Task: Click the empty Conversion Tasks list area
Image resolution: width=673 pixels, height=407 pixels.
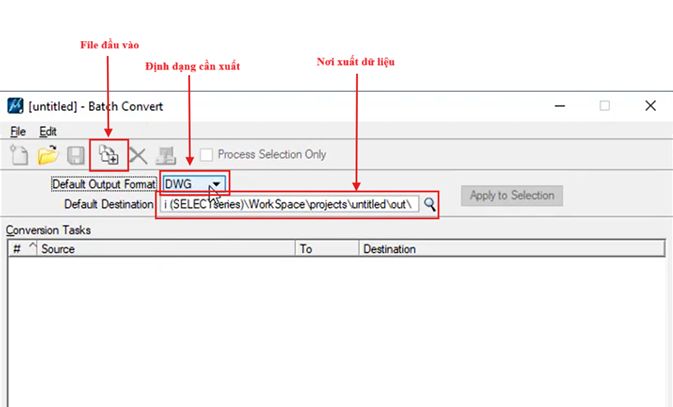Action: click(x=335, y=330)
